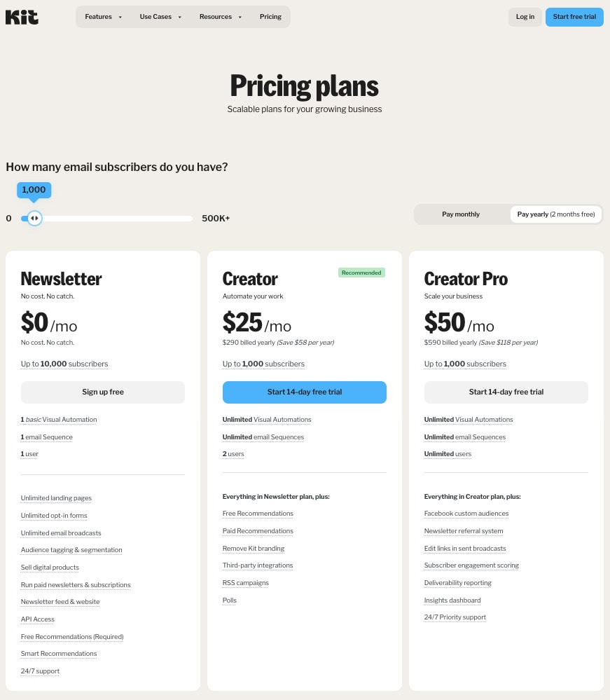Screen dimensions: 610x700
Task: Open the Use Cases dropdown menu
Action: pos(160,17)
